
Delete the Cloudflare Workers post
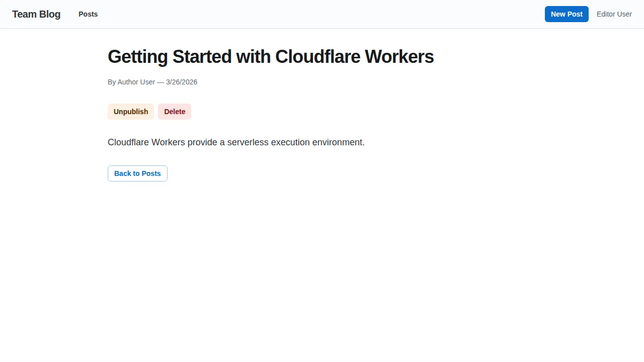(x=175, y=112)
